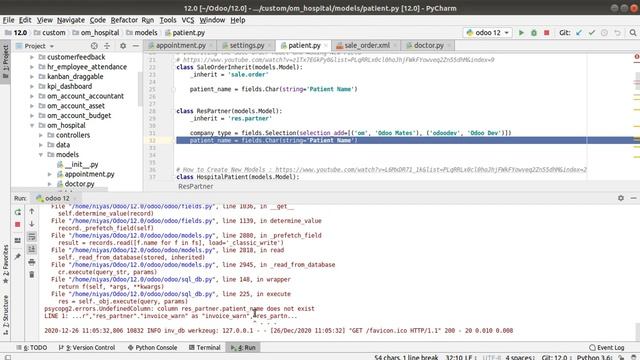Open the Tools menu
Image resolution: width=640 pixels, height=360 pixels.
point(168,20)
